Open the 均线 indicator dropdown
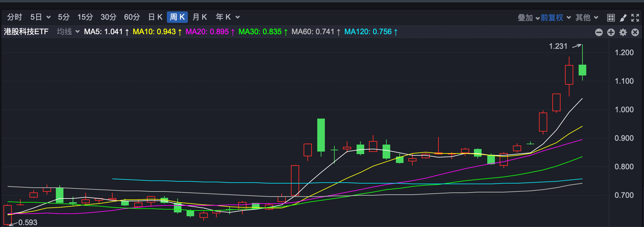 click(68, 32)
